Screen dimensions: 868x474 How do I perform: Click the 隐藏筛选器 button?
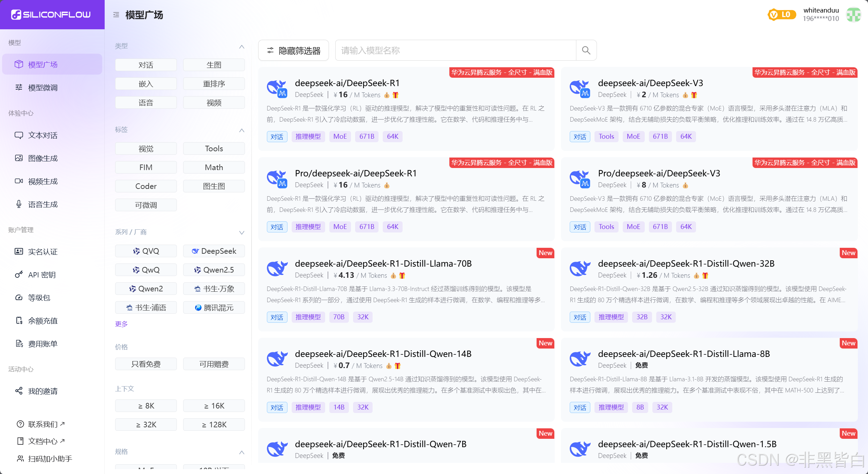293,51
